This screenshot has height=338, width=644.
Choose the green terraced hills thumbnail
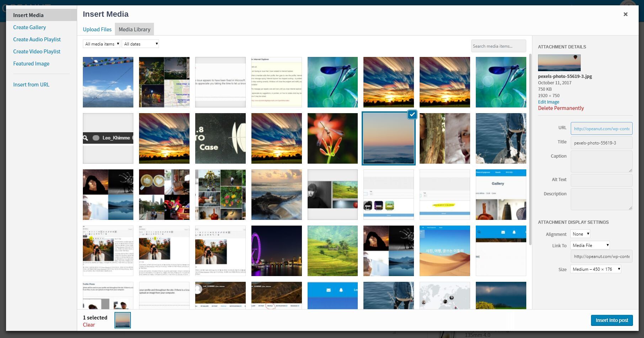coord(332,251)
